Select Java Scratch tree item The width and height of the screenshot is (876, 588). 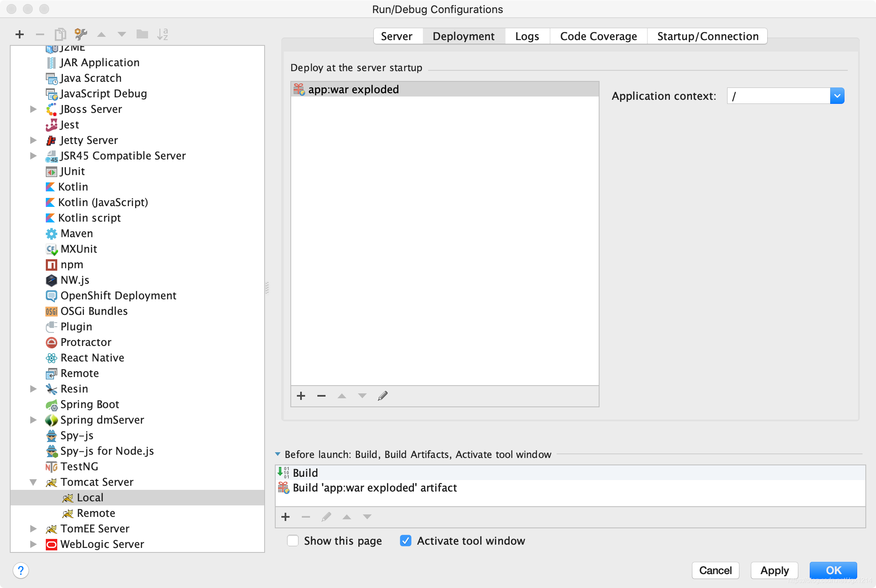[x=137, y=78]
